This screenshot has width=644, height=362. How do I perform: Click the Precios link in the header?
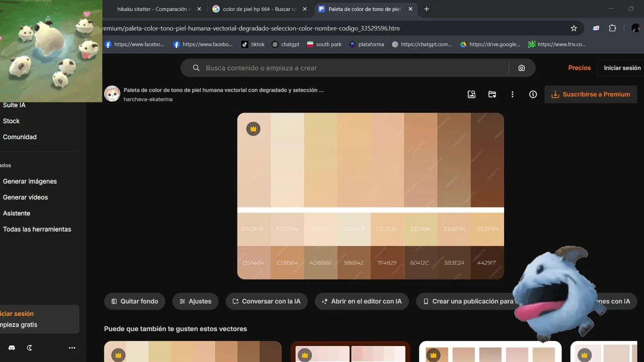pos(579,68)
